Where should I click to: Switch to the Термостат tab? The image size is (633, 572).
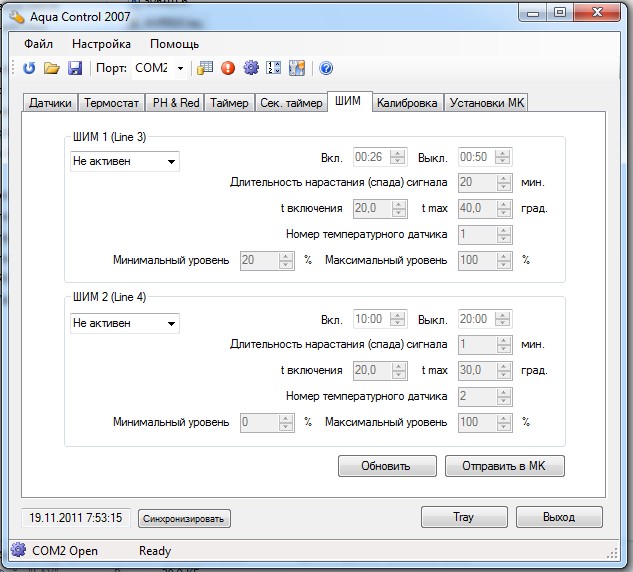pos(111,103)
